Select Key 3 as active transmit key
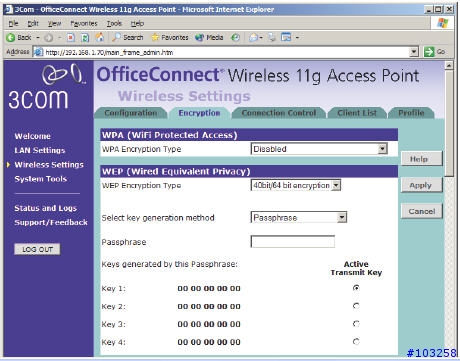Screen dimensions: 460x361 pos(356,324)
